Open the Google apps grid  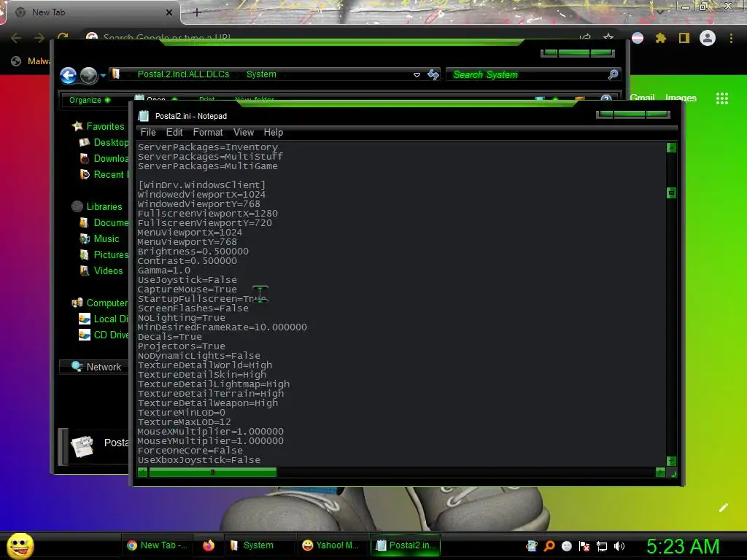(x=722, y=98)
